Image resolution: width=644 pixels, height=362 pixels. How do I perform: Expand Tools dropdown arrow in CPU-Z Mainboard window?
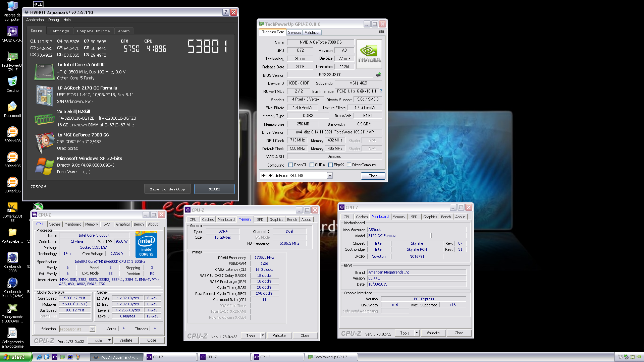pyautogui.click(x=417, y=333)
